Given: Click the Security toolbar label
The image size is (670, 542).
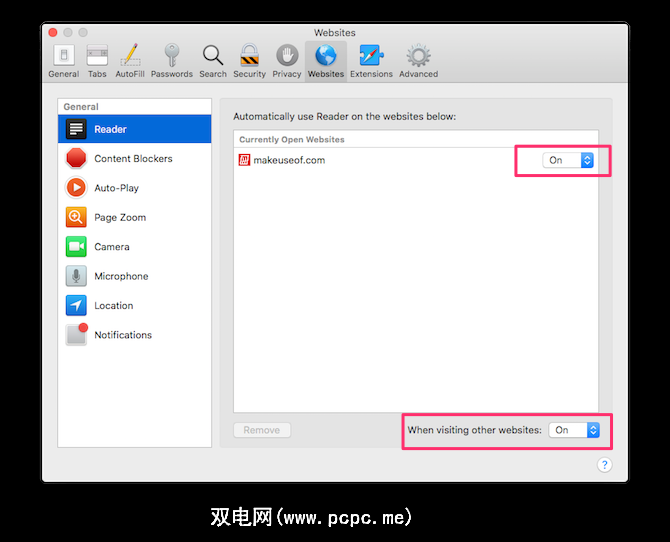Looking at the screenshot, I should coord(250,74).
